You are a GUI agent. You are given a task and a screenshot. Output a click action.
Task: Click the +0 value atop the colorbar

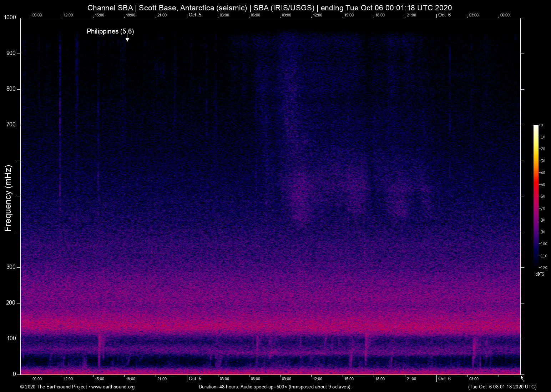[x=541, y=125]
